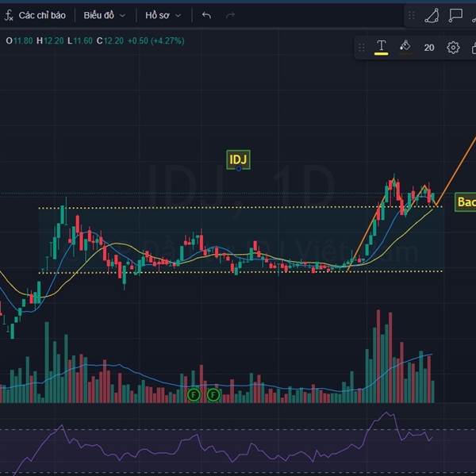This screenshot has height=476, width=476.
Task: Grab the favorites toolbar drag handle
Action: click(411, 15)
